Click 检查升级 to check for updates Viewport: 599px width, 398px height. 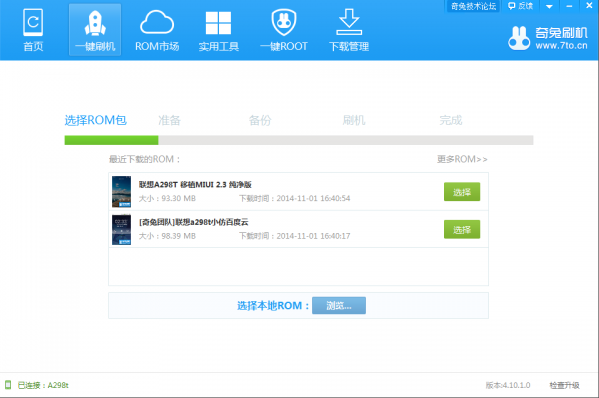pyautogui.click(x=564, y=385)
